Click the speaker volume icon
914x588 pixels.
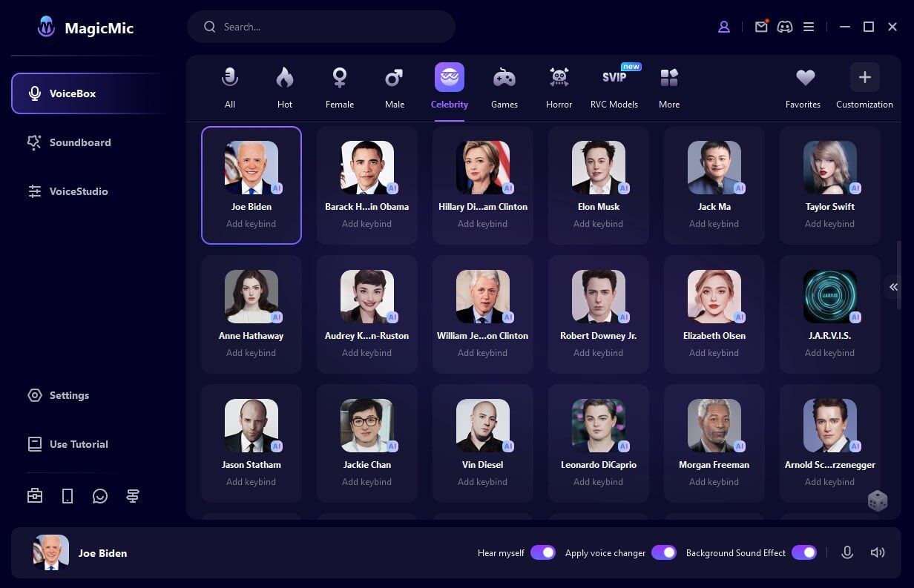[878, 552]
